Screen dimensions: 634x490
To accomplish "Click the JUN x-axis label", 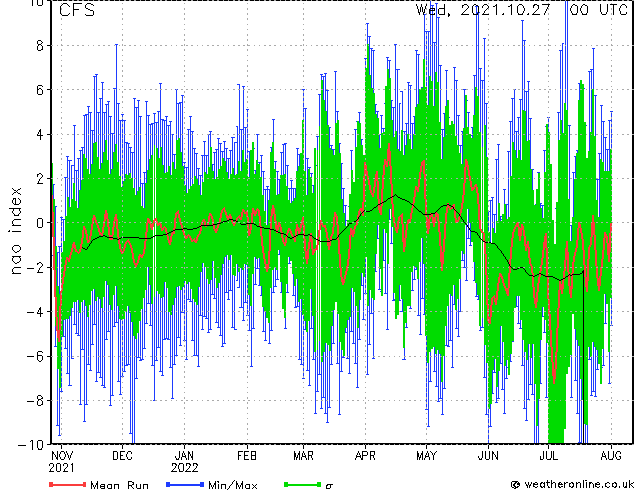I will pos(488,456).
